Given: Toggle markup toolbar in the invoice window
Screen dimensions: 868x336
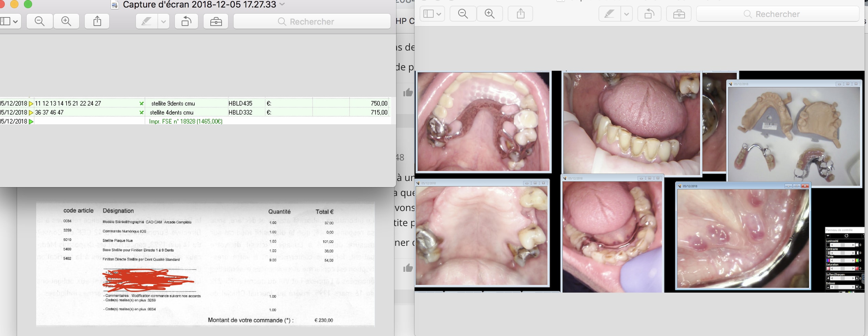Looking at the screenshot, I should tap(216, 22).
